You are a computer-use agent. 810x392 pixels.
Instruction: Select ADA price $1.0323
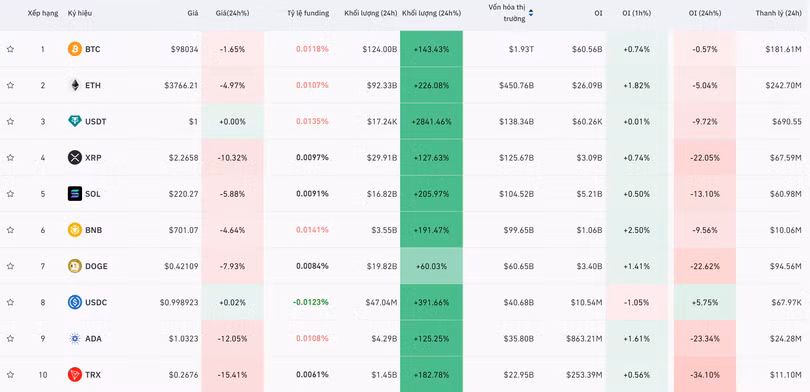(183, 339)
